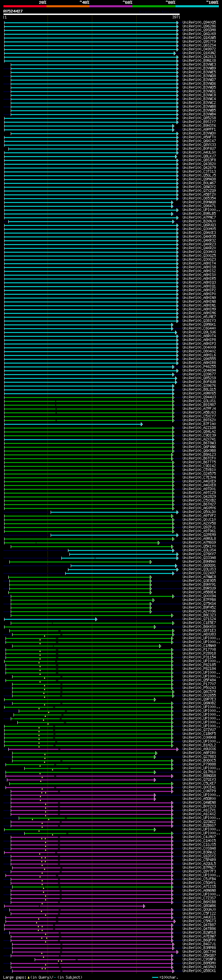222x980 pixels.
Task: Open the UniRef100_C7E3V4 entry
Action: 199,477
